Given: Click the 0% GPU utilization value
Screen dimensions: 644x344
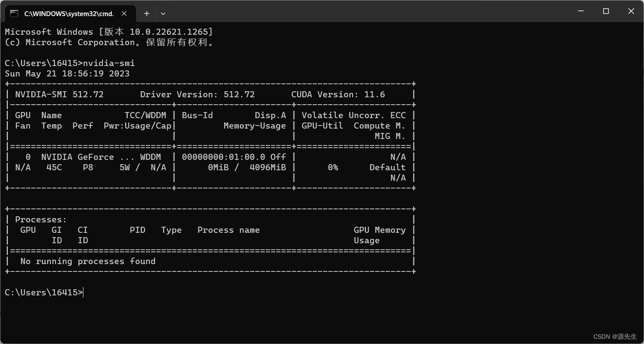Looking at the screenshot, I should point(333,167).
